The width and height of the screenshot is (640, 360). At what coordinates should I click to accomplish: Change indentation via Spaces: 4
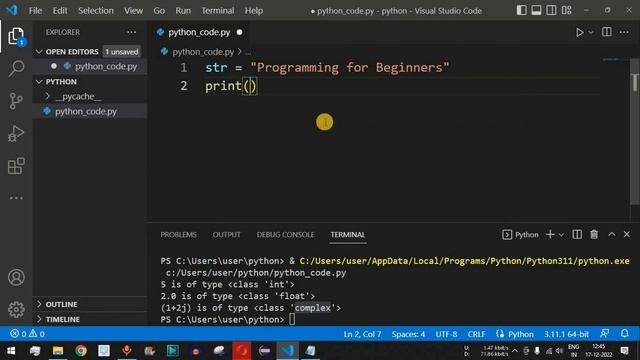408,334
